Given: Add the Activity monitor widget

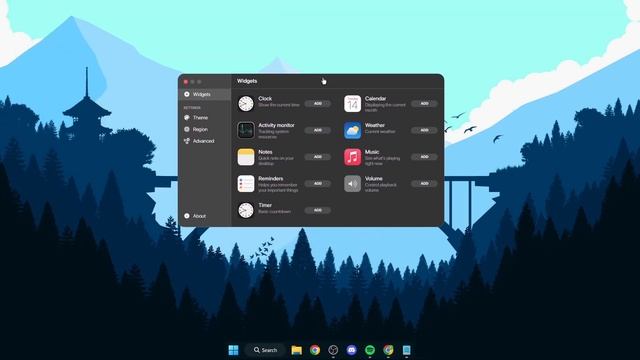Looking at the screenshot, I should click(x=318, y=130).
